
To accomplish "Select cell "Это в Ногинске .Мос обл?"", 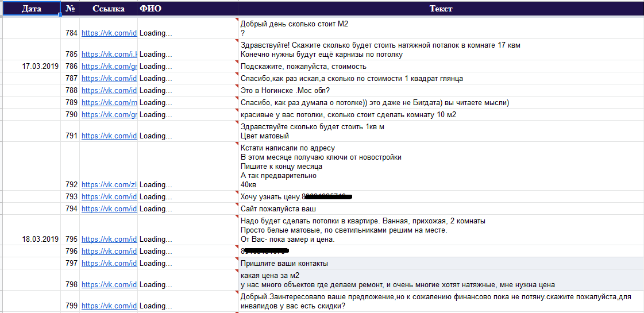I will point(441,90).
